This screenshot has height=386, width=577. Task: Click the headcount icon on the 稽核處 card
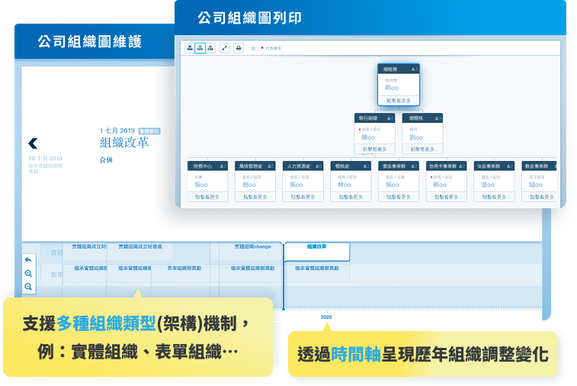366,166
